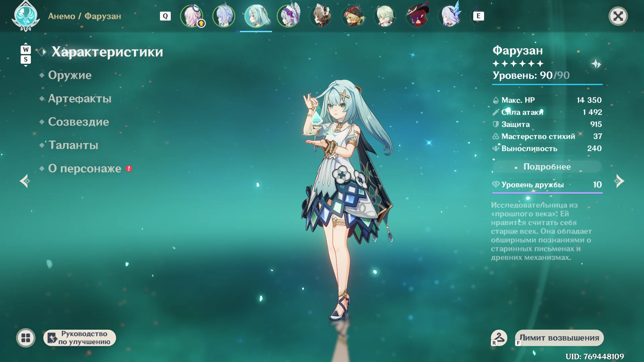Select the purple-haired maid character portrait

[288, 16]
